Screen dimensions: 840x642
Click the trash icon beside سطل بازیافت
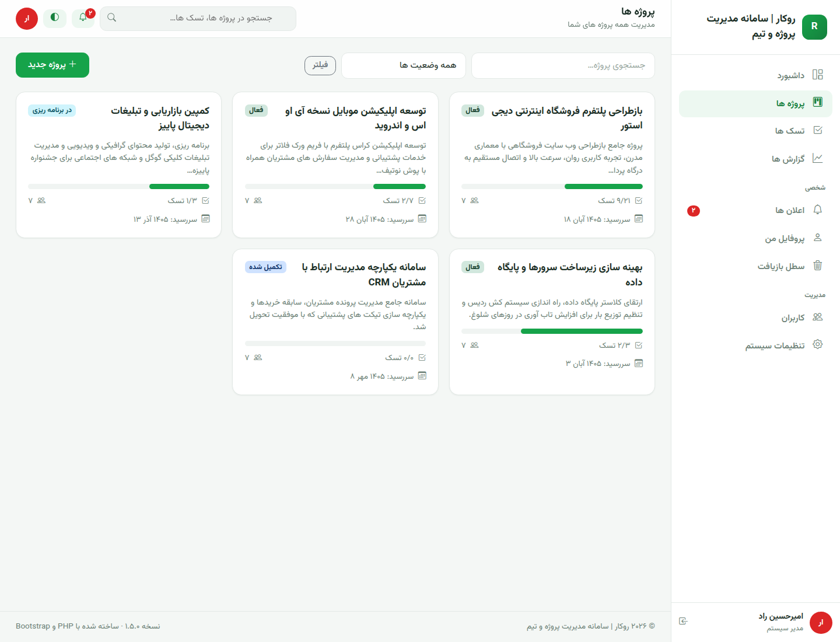(818, 266)
